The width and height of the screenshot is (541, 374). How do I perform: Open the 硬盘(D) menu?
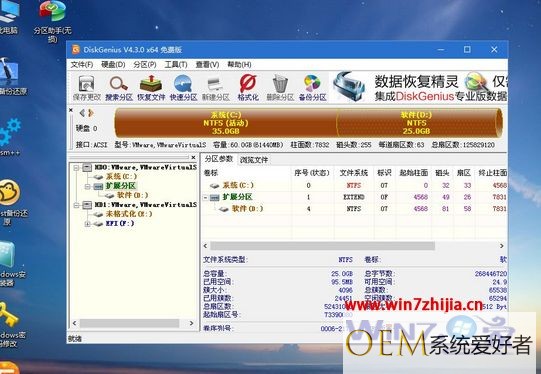pyautogui.click(x=113, y=65)
